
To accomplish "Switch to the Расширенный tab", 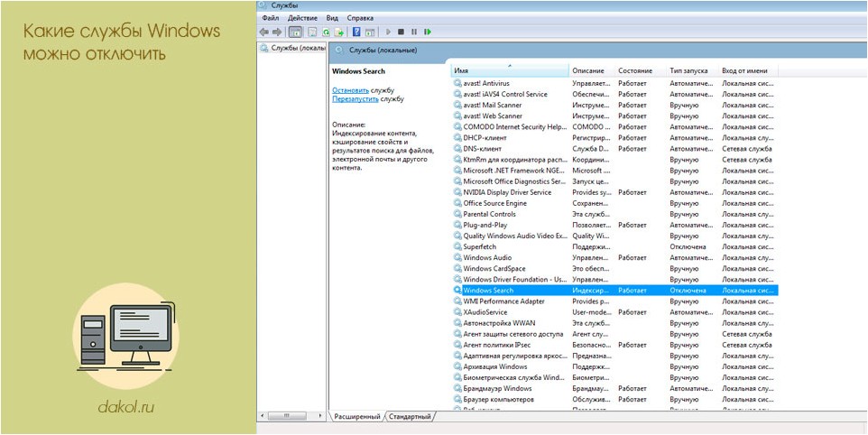I will [x=357, y=416].
